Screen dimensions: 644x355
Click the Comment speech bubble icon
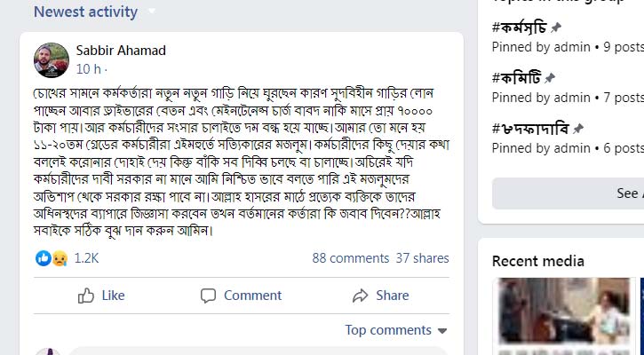pos(208,296)
